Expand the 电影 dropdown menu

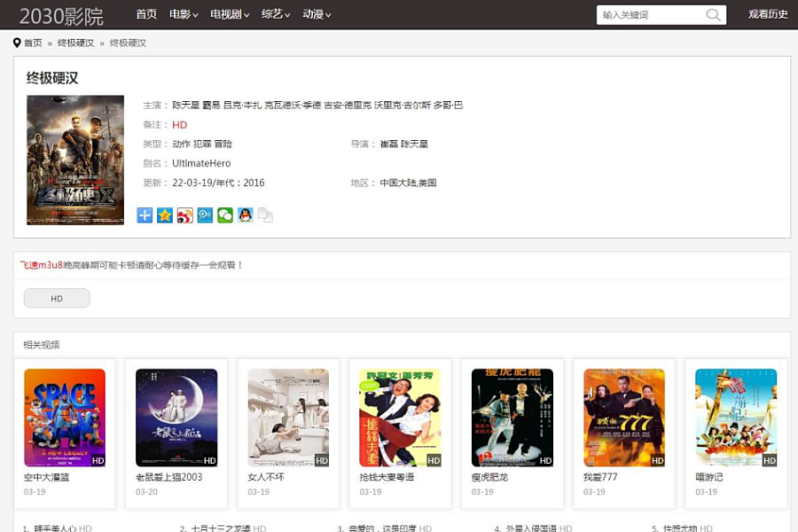[183, 14]
